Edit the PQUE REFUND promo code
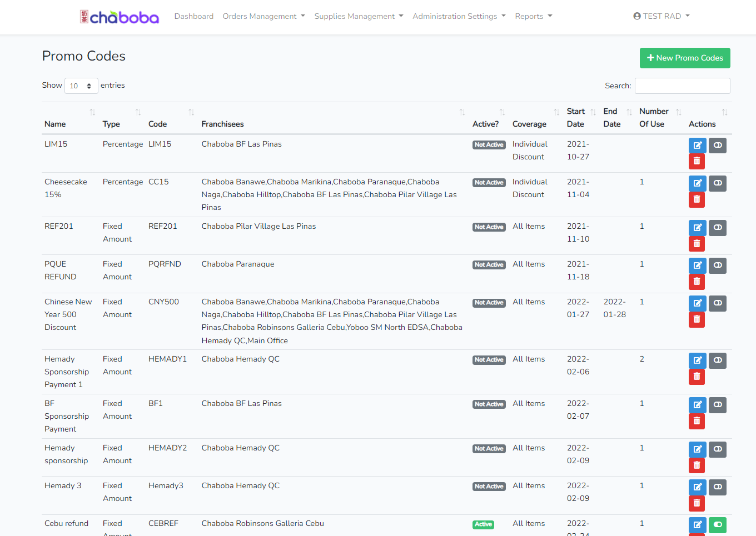The width and height of the screenshot is (756, 536). tap(697, 266)
